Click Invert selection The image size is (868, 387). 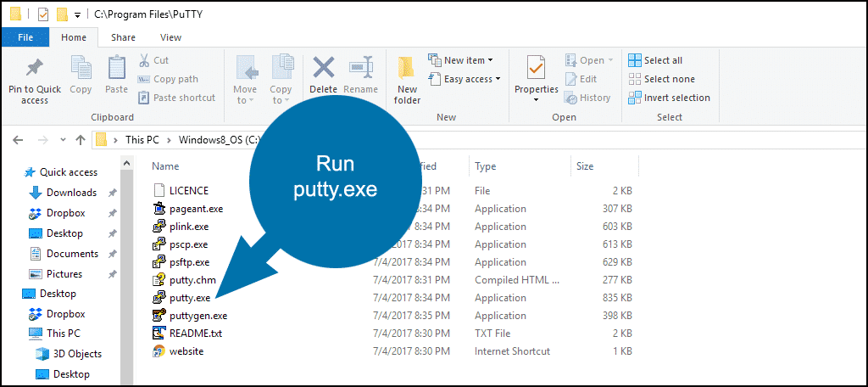pyautogui.click(x=670, y=98)
